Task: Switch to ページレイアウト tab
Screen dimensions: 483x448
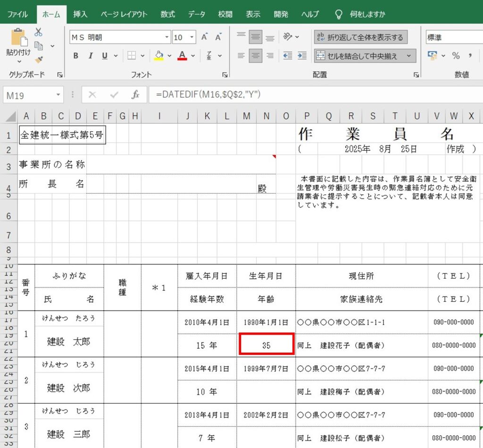Action: point(124,14)
